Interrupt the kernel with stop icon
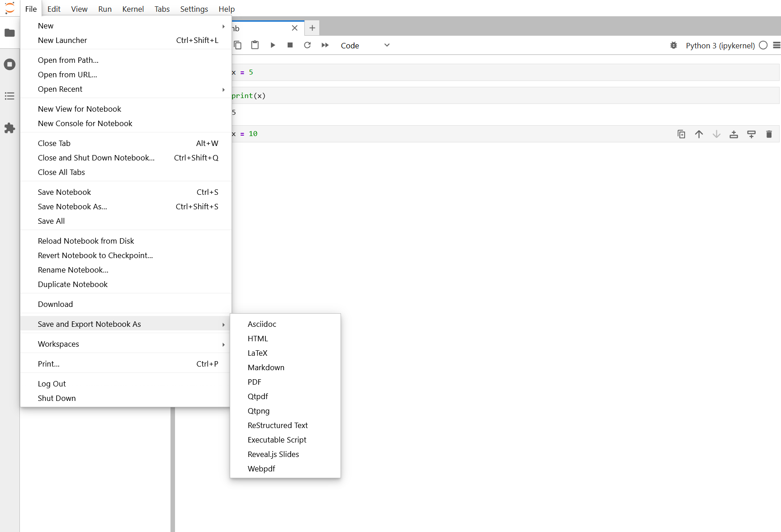 (290, 45)
